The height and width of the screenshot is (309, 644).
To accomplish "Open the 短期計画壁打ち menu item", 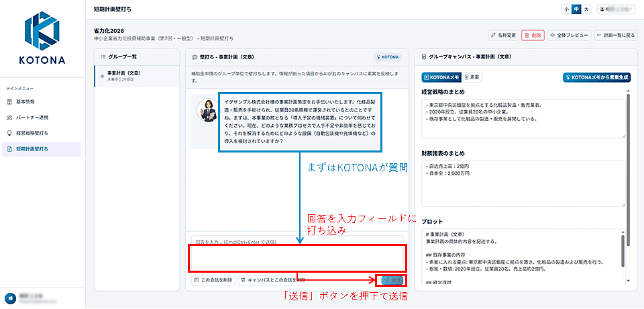I will [41, 149].
